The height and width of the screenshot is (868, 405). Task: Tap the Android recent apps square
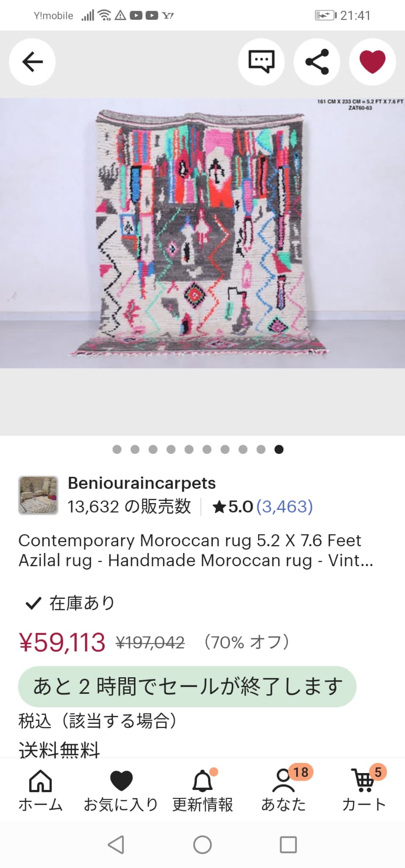point(288,844)
